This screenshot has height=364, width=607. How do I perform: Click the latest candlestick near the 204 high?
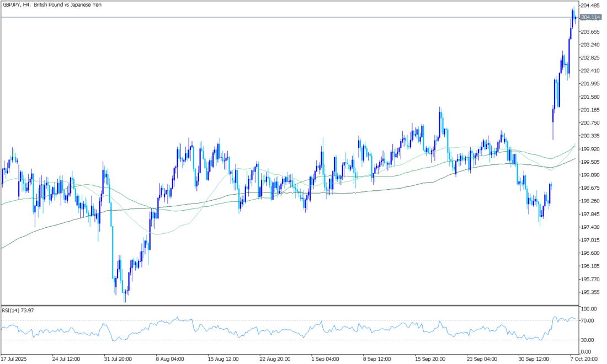pos(575,18)
